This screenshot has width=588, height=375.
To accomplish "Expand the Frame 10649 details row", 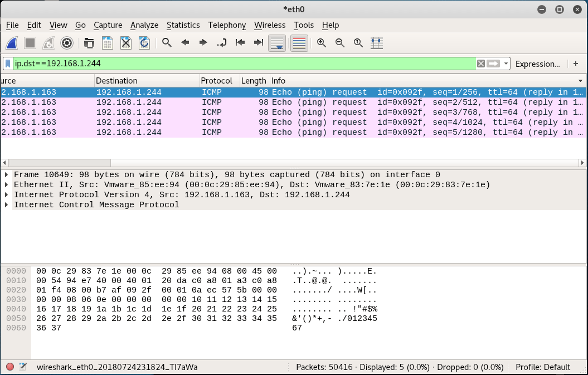I will (x=6, y=174).
